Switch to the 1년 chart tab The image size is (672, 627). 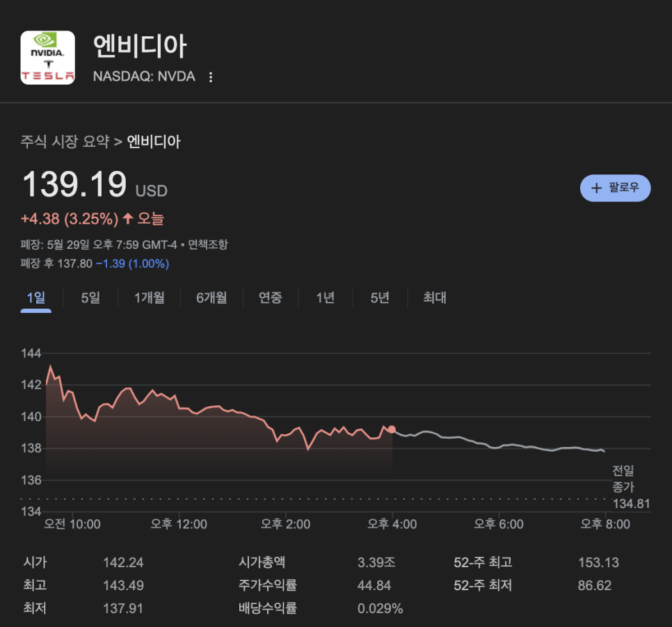(326, 298)
